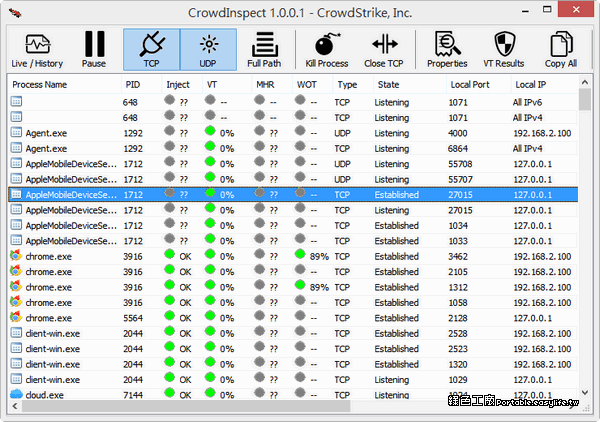Toggle the UDP connections filter
600x422 pixels.
(x=208, y=50)
